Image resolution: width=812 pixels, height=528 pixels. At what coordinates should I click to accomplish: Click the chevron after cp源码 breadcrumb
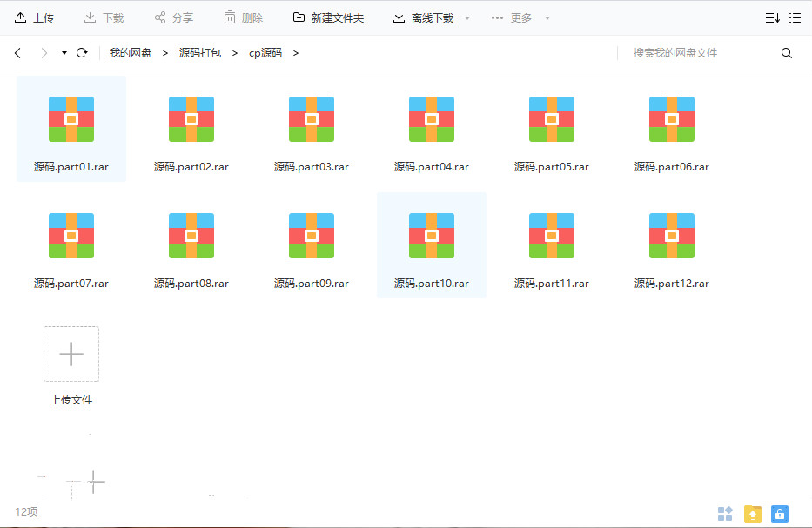[296, 53]
